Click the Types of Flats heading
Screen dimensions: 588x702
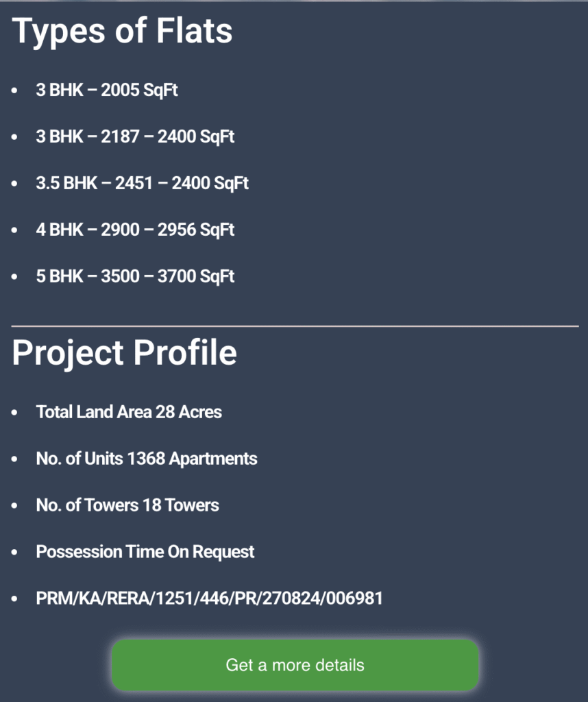tap(122, 32)
